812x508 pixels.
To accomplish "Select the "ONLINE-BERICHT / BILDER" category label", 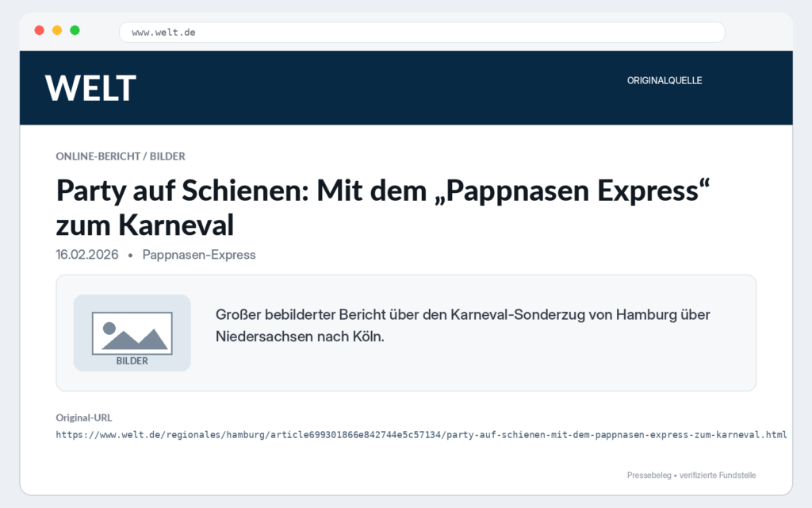I will click(x=121, y=156).
